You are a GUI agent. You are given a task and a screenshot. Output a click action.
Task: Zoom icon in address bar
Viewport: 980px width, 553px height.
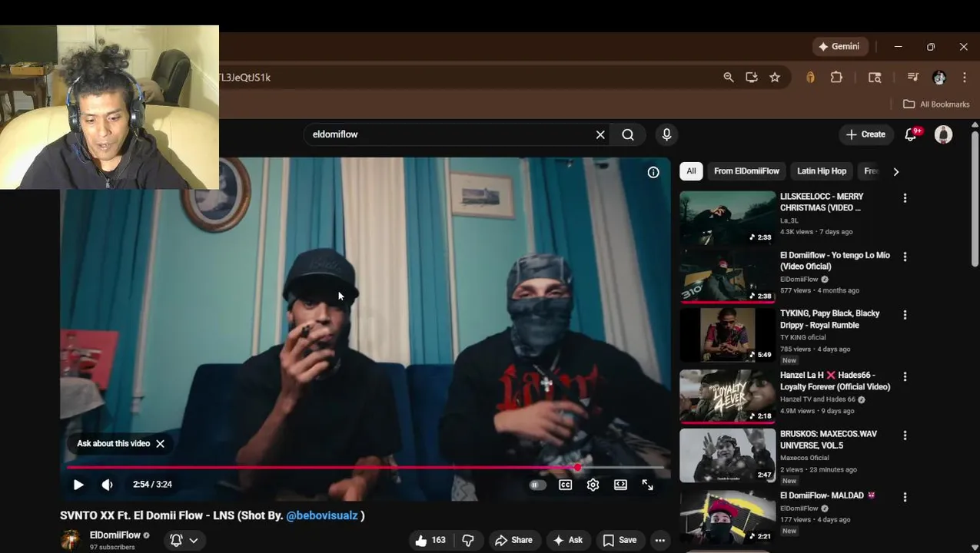click(x=729, y=78)
